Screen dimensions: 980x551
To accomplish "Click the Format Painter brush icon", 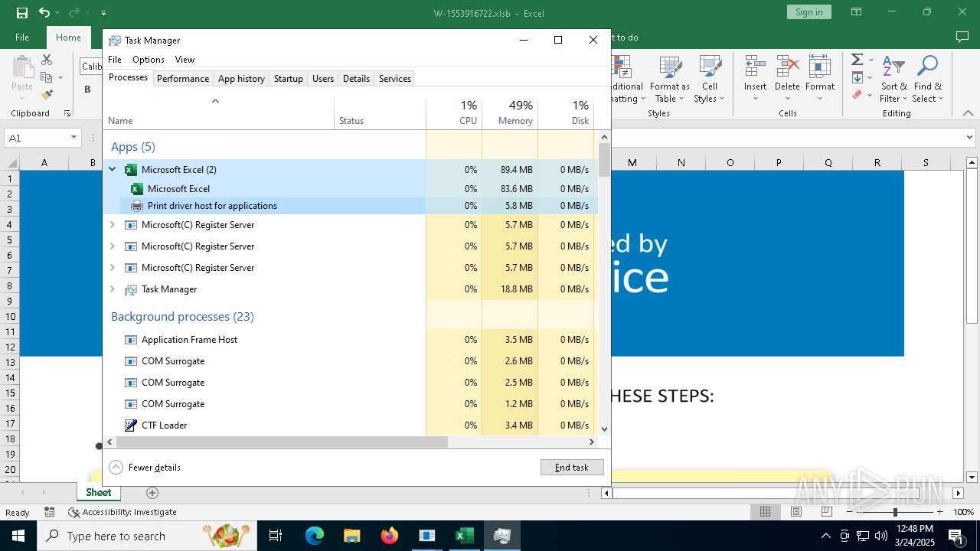I will [47, 95].
